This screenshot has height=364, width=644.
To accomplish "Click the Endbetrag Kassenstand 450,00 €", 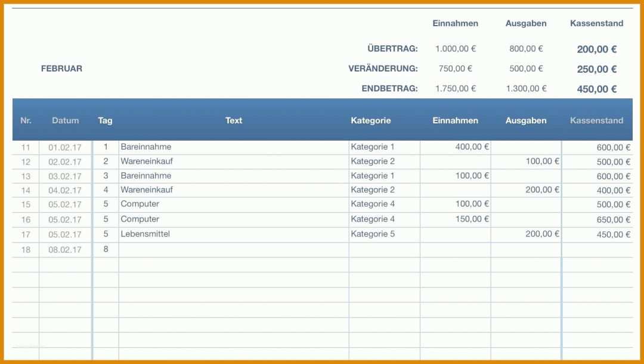I will pos(597,89).
